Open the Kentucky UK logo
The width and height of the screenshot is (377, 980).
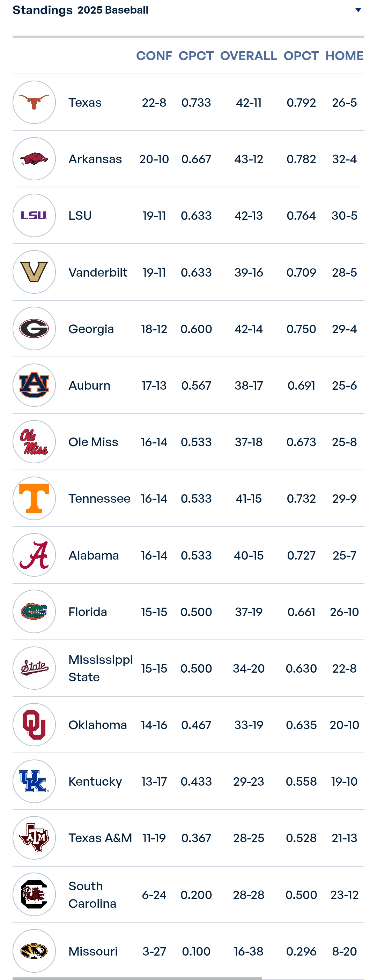pos(34,781)
